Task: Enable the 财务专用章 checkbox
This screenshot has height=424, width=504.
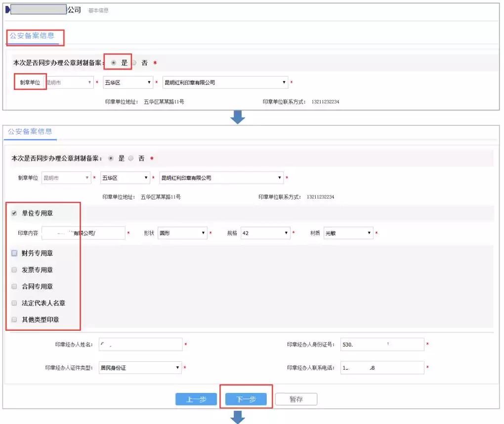Action: point(14,253)
